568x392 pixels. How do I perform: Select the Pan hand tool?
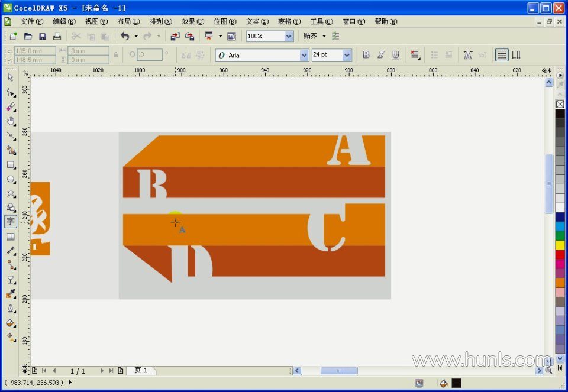[11, 121]
